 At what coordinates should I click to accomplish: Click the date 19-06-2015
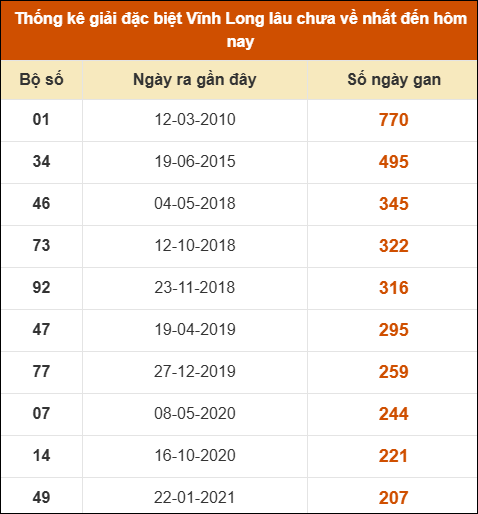pyautogui.click(x=195, y=162)
